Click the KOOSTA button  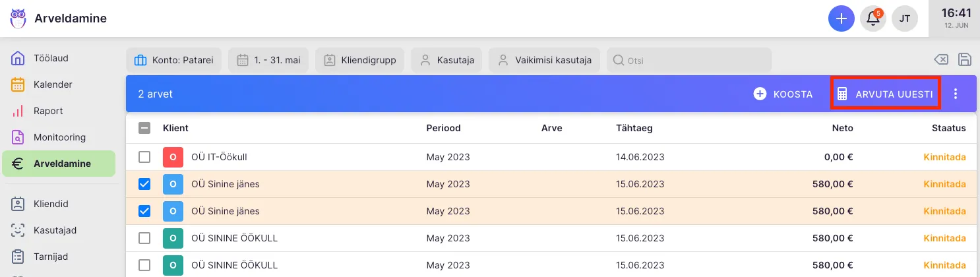[x=783, y=94]
